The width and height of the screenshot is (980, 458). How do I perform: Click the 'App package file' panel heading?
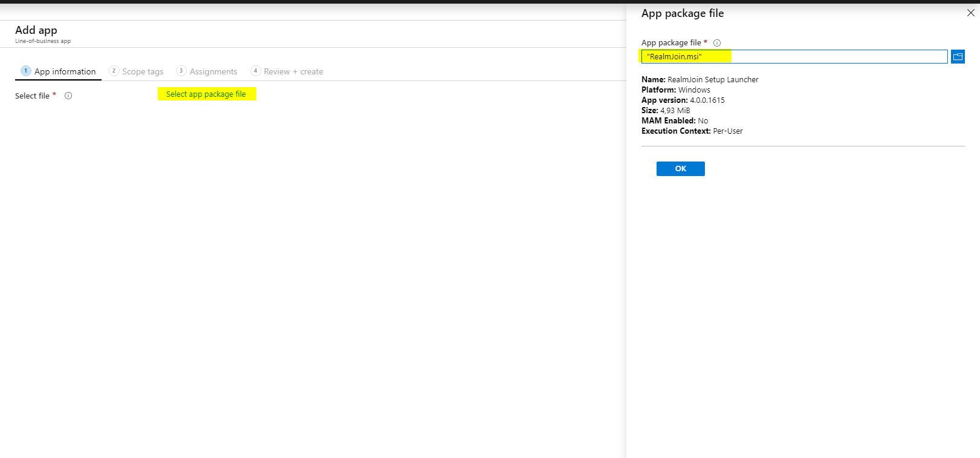pos(683,13)
